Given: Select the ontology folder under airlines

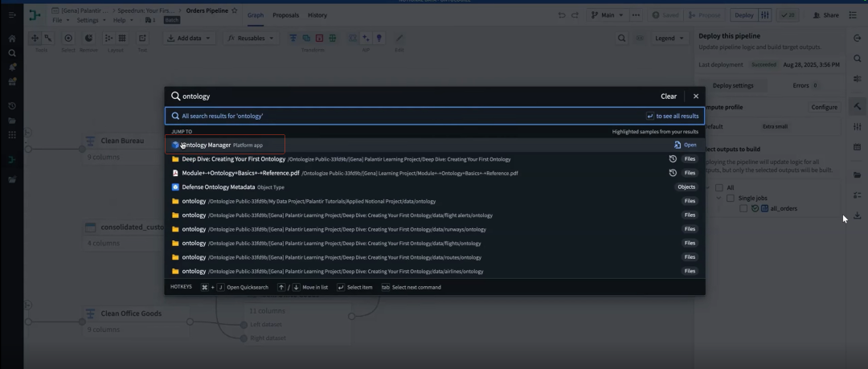Looking at the screenshot, I should coord(435,272).
